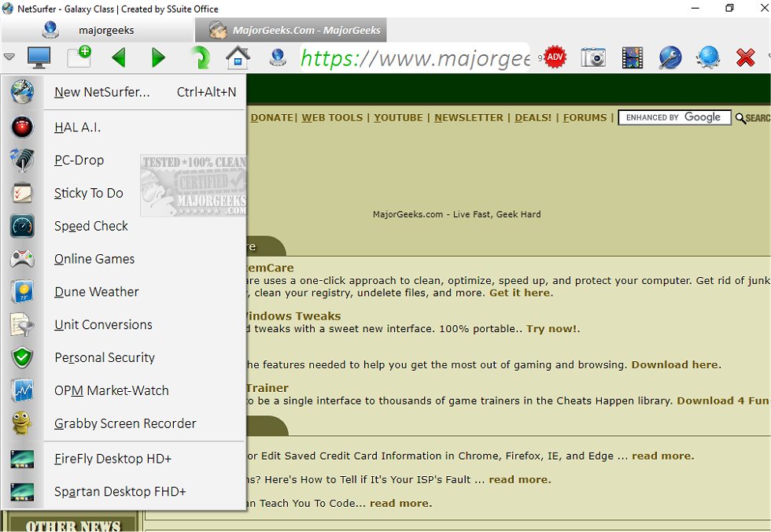This screenshot has width=771, height=532.
Task: Open the Home page icon
Action: click(x=238, y=57)
